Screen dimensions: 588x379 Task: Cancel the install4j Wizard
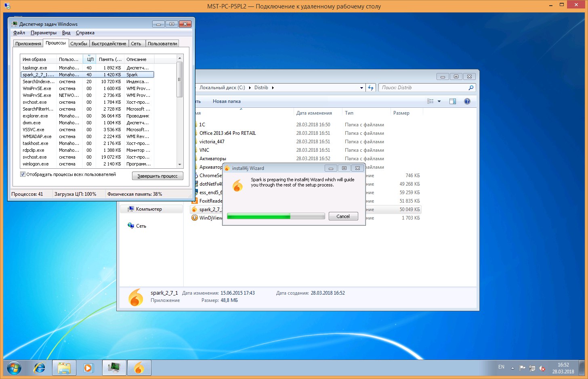(343, 216)
